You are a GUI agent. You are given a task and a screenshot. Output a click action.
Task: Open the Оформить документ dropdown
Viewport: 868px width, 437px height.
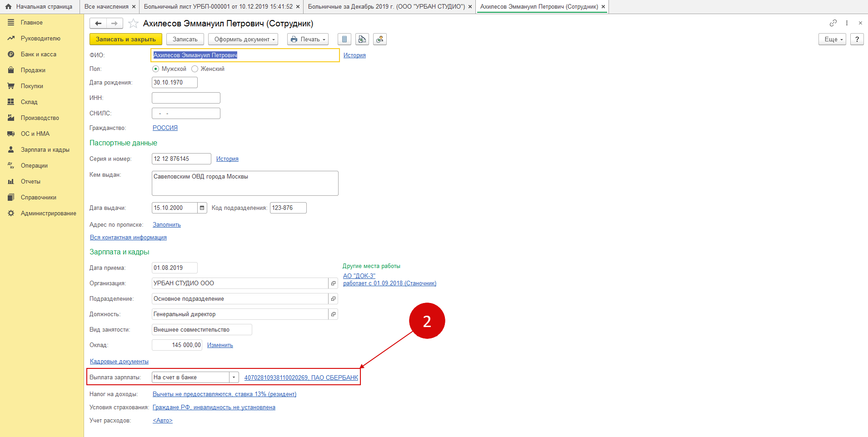coord(244,40)
